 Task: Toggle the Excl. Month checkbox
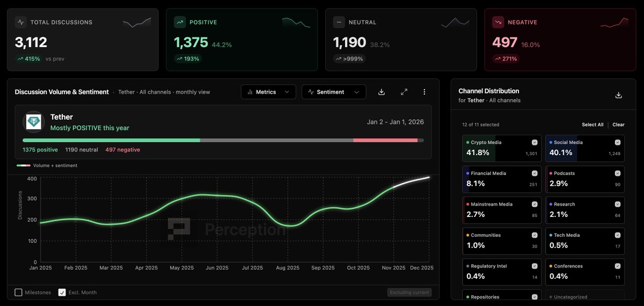[62, 293]
